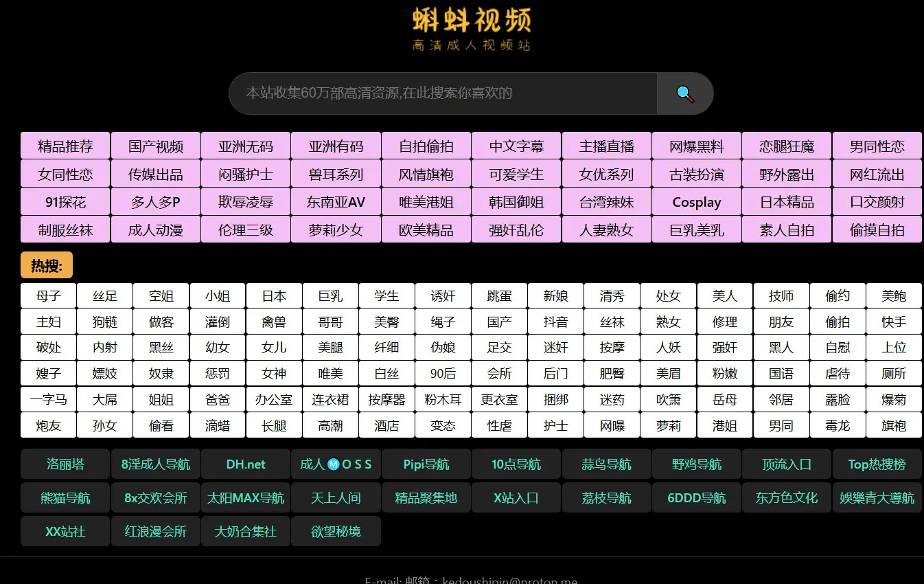Select the Cosplay category

coord(696,203)
